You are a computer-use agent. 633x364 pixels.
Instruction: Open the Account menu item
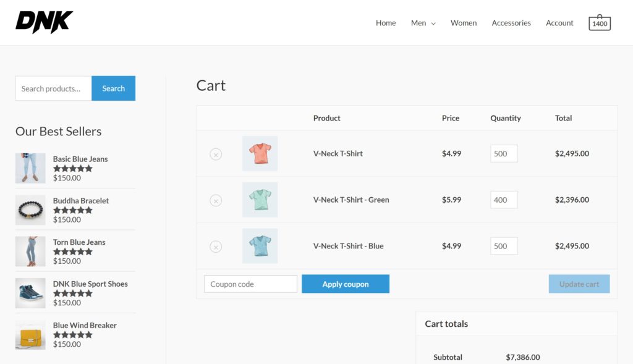click(559, 23)
